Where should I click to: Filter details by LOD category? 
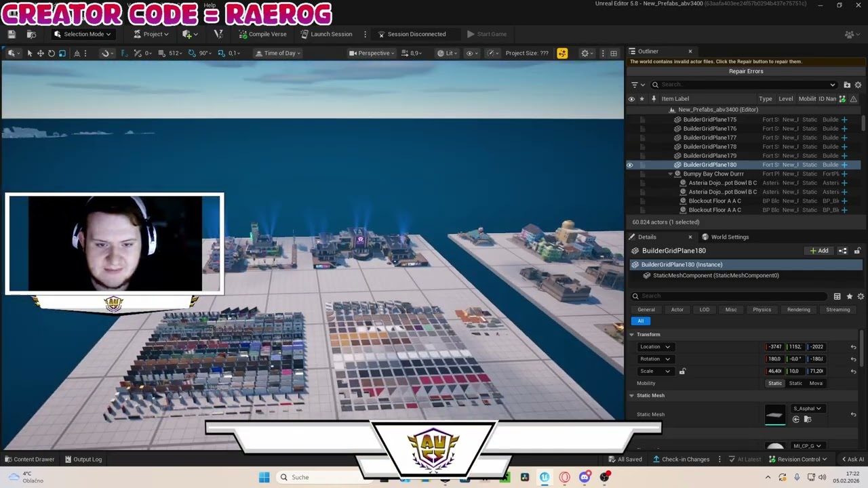(704, 310)
